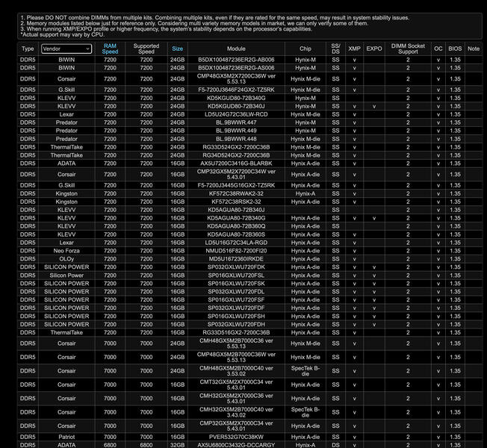Select module CMH48GX5M2B7000C36 ver 5.53.13
Viewport: 487px width, 448px height.
236,343
